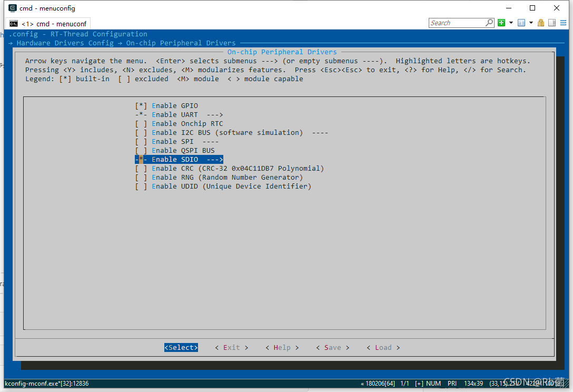Open the dropdown arrow beside the console number icon
The width and height of the screenshot is (573, 392).
(x=531, y=23)
